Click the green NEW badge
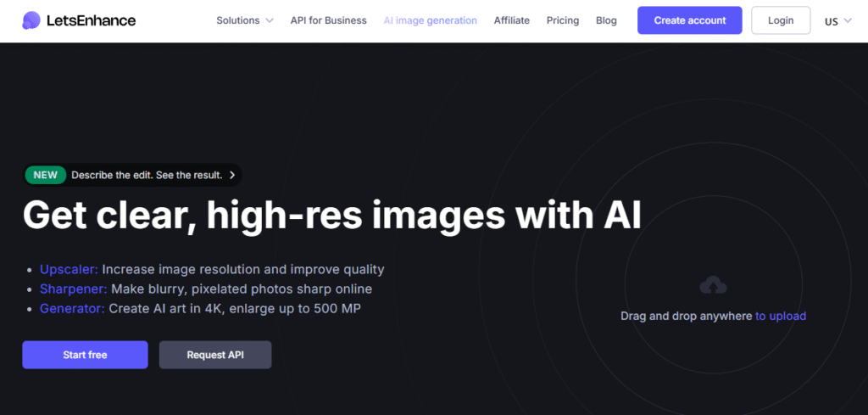 coord(46,175)
